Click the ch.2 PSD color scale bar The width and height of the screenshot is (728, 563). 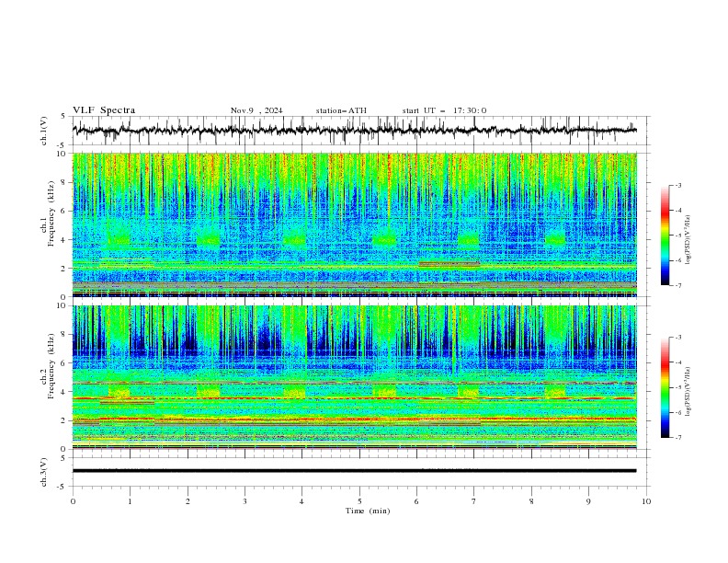[x=665, y=387]
